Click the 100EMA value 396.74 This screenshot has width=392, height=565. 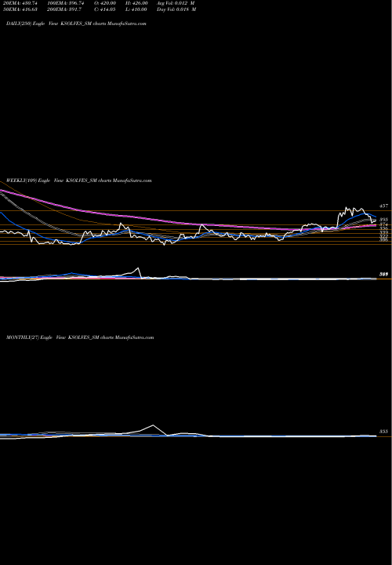(x=66, y=3)
